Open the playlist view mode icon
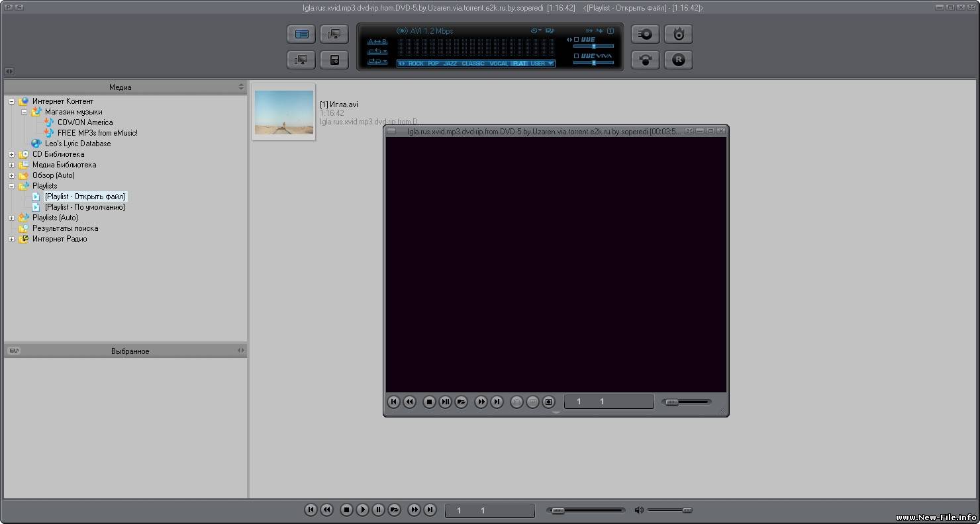The height and width of the screenshot is (524, 980). (x=301, y=34)
